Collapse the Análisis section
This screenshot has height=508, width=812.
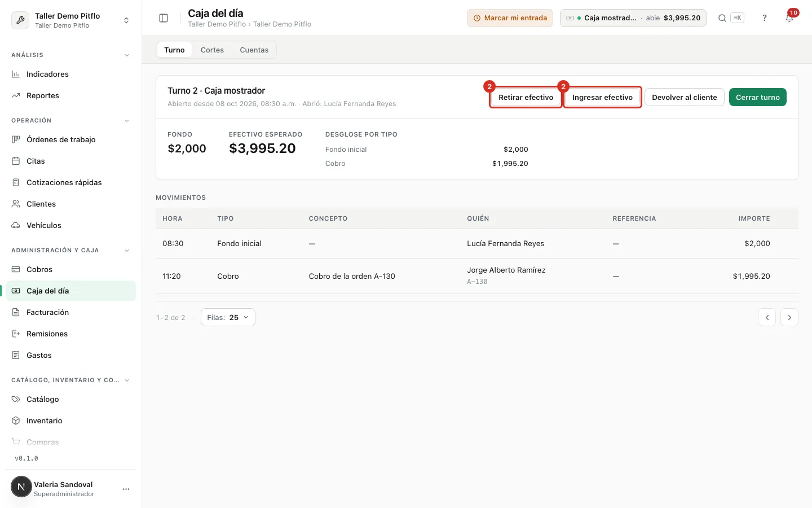pyautogui.click(x=127, y=55)
